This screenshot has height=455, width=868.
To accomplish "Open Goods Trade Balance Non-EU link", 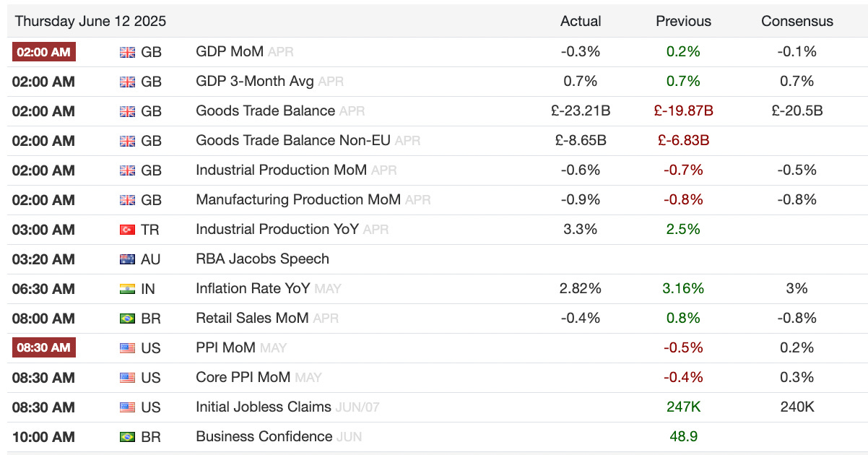I will 293,141.
